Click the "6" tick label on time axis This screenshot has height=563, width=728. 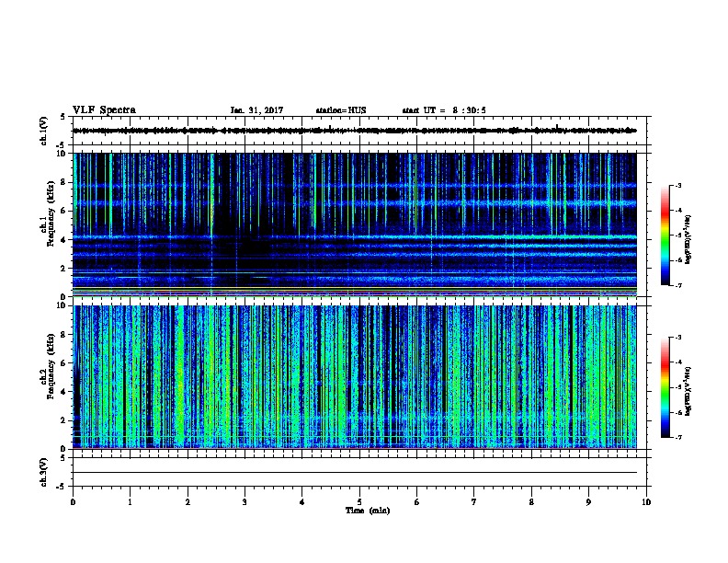[x=416, y=502]
